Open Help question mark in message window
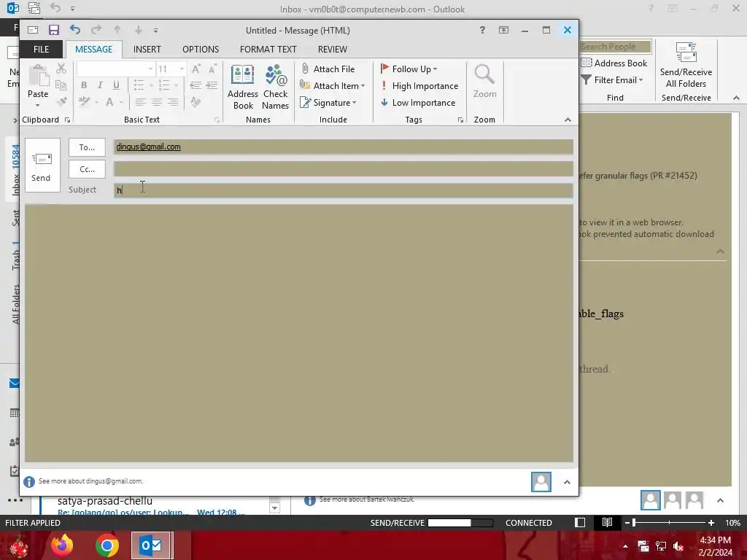 [482, 30]
